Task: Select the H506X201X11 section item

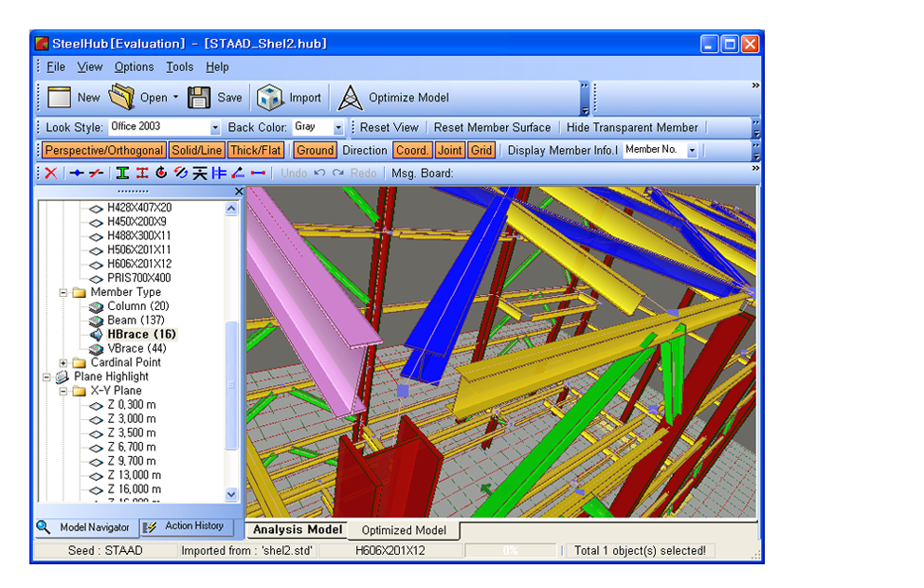Action: click(139, 250)
